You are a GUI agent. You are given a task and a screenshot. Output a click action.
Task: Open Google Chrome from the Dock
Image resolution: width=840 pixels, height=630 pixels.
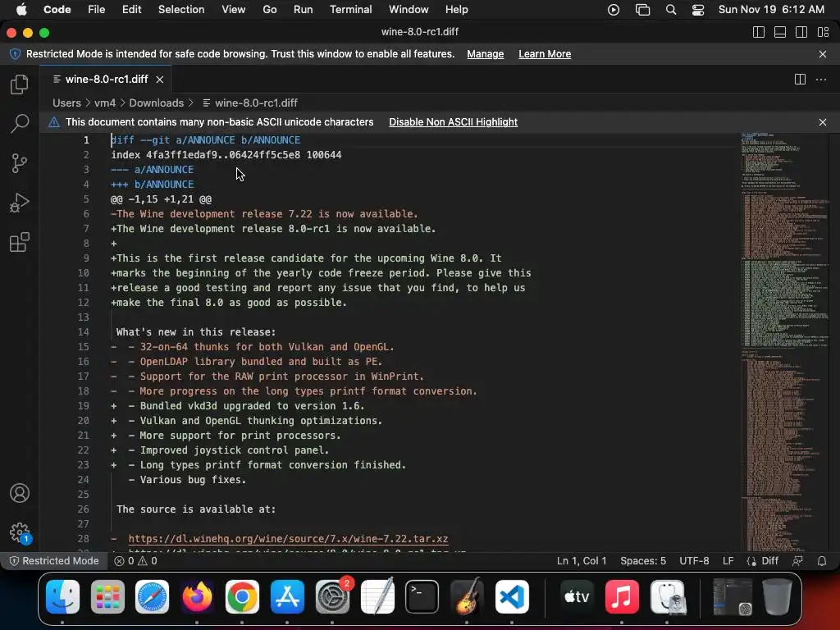pyautogui.click(x=242, y=596)
